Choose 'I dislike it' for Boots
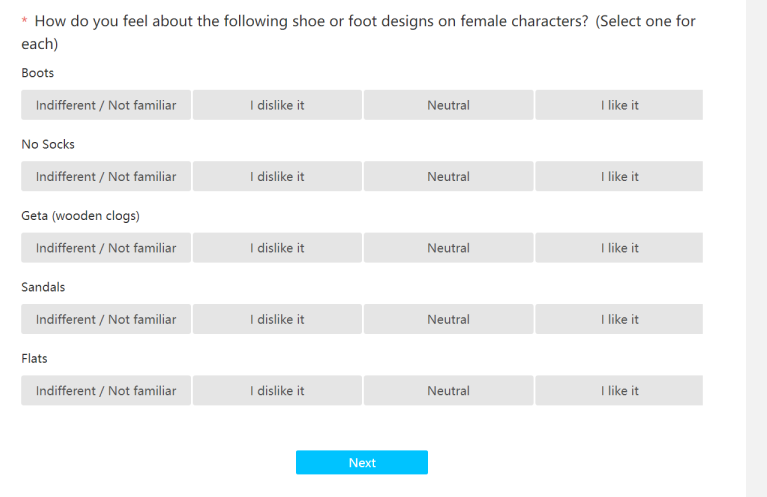The height and width of the screenshot is (497, 767). (277, 105)
